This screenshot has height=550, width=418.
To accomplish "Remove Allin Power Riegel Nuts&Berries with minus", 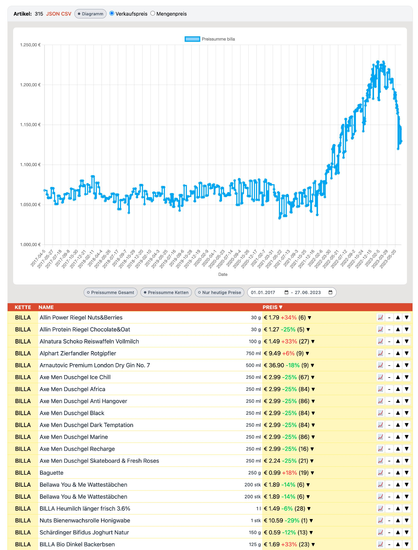I will (389, 317).
